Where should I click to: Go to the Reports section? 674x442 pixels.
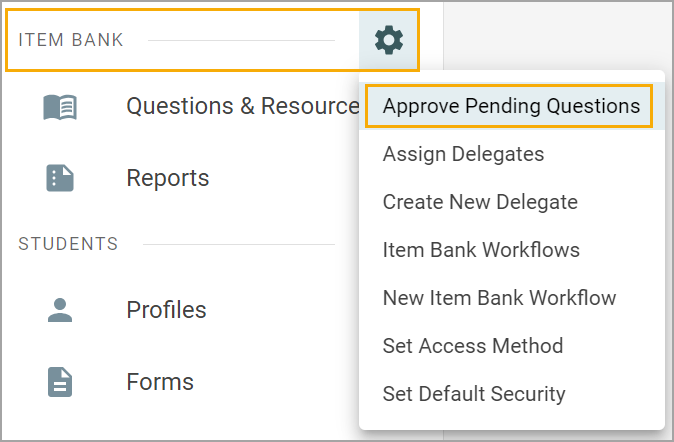[x=168, y=178]
